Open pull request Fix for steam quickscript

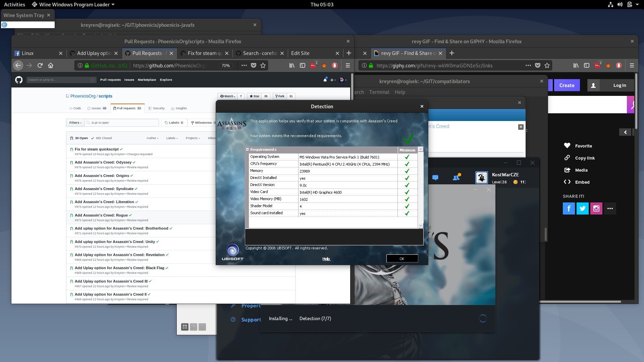(x=97, y=149)
